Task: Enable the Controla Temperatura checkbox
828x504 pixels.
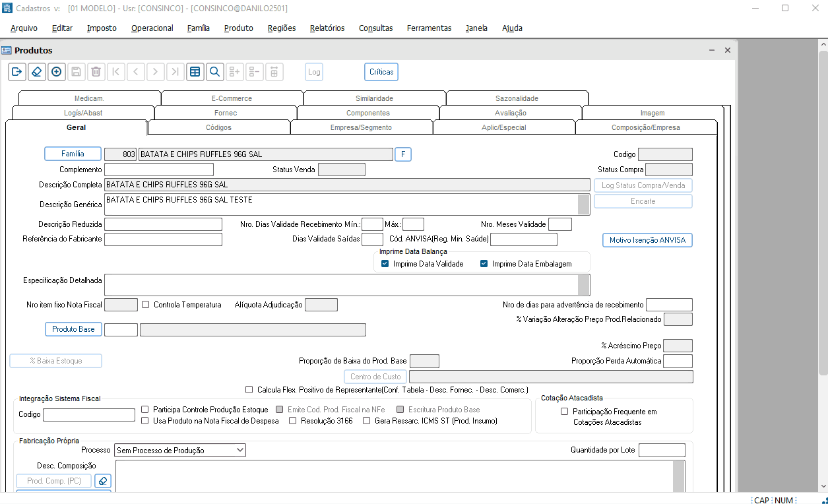Action: tap(146, 305)
